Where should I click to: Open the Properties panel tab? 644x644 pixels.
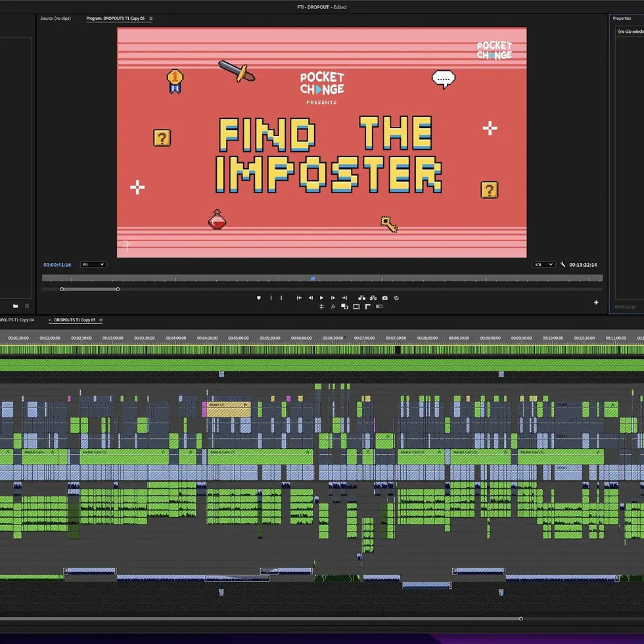point(622,18)
